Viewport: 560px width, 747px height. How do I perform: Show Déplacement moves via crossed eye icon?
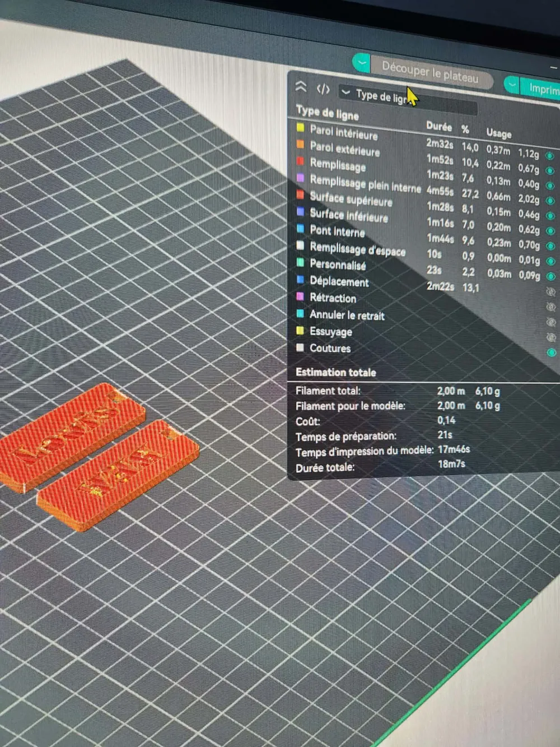pos(551,291)
